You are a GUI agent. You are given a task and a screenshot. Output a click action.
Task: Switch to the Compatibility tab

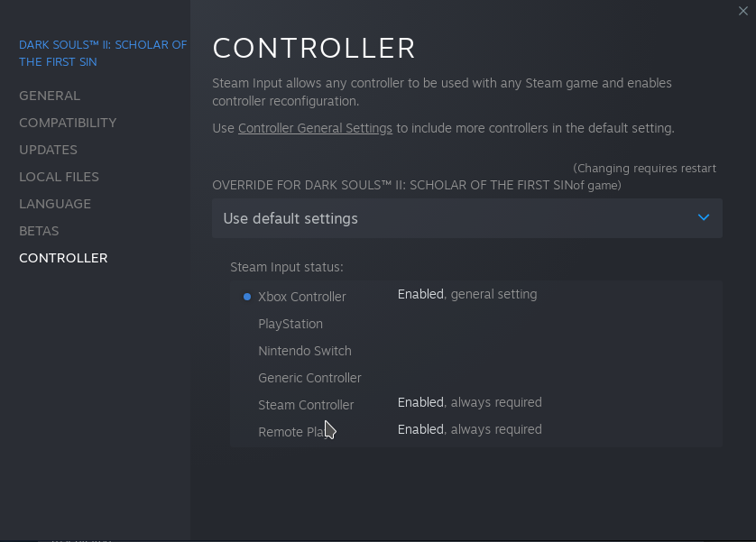point(68,123)
